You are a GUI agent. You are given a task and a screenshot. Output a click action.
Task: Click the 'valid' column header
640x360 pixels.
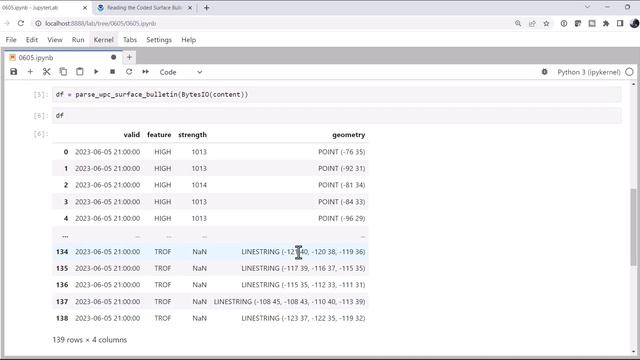tap(131, 135)
